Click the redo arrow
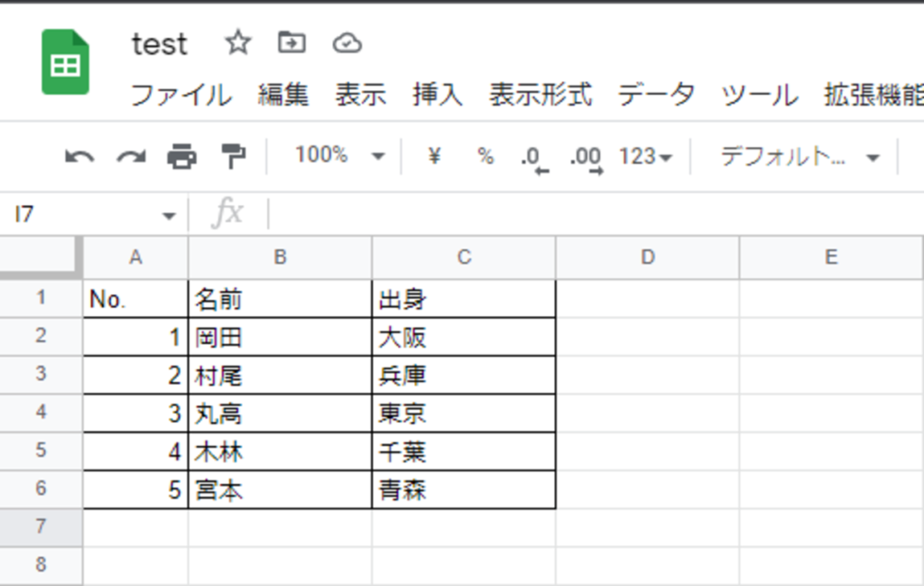Screen dimensions: 924x586 131,157
